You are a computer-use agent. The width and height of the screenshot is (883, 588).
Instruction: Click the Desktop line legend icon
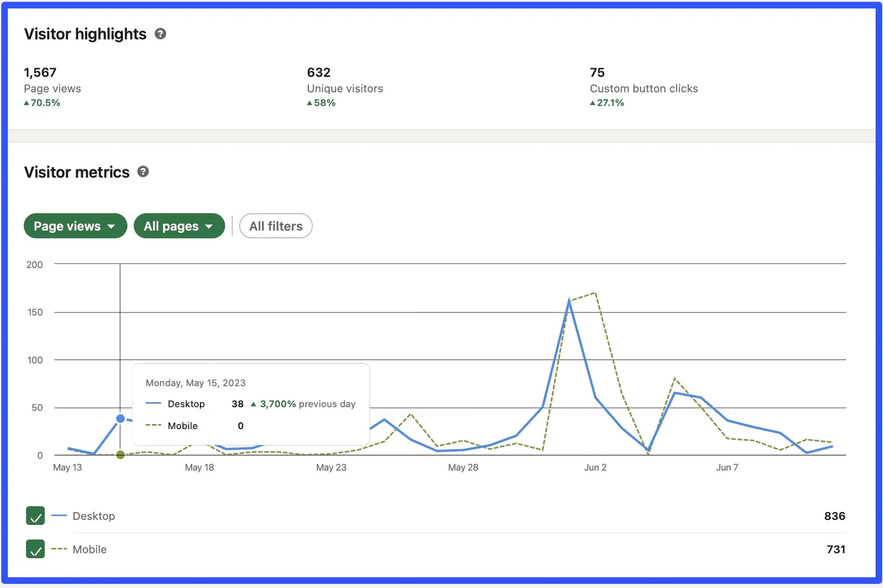pyautogui.click(x=59, y=516)
